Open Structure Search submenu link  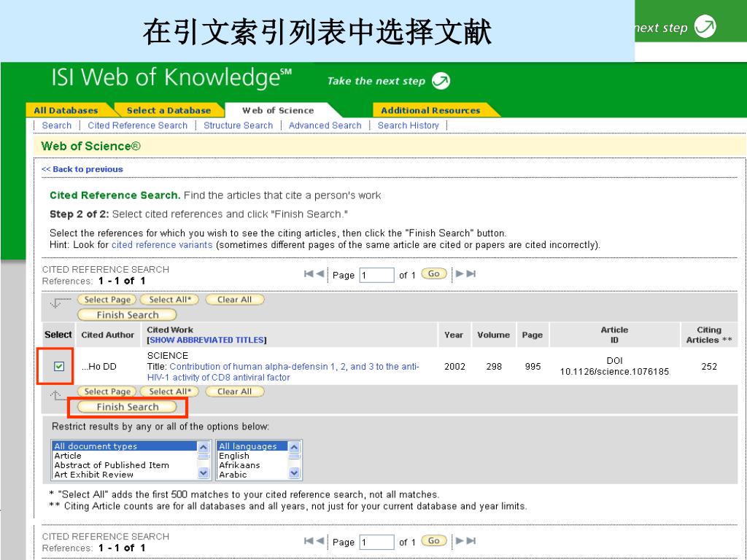point(239,125)
